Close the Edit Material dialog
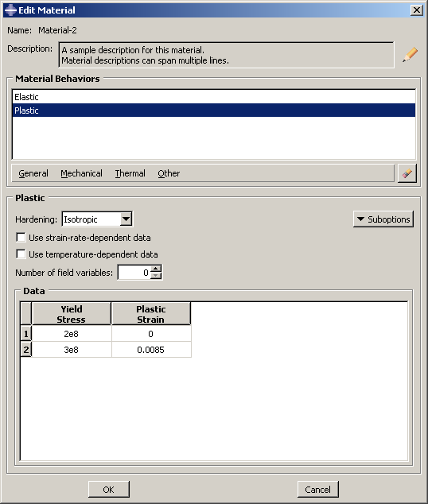Viewport: 428px width, 504px height. point(417,10)
